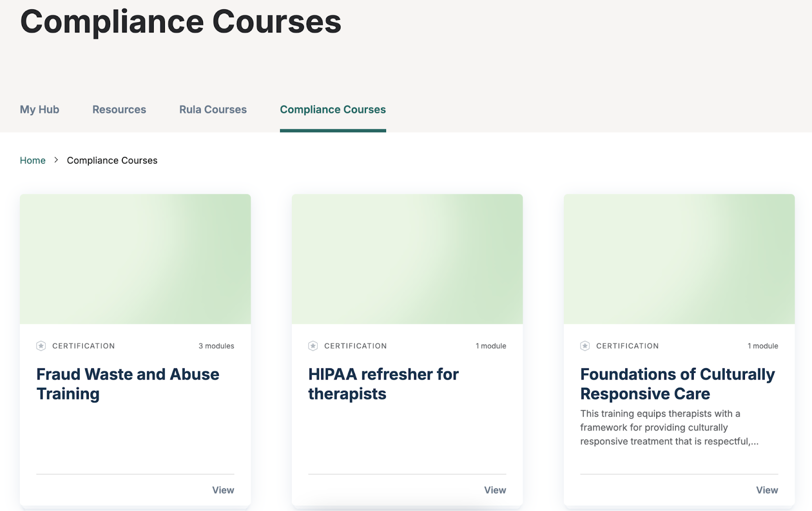Image resolution: width=812 pixels, height=511 pixels.
Task: Click the Culturally Responsive Care course thumbnail
Action: coord(679,259)
